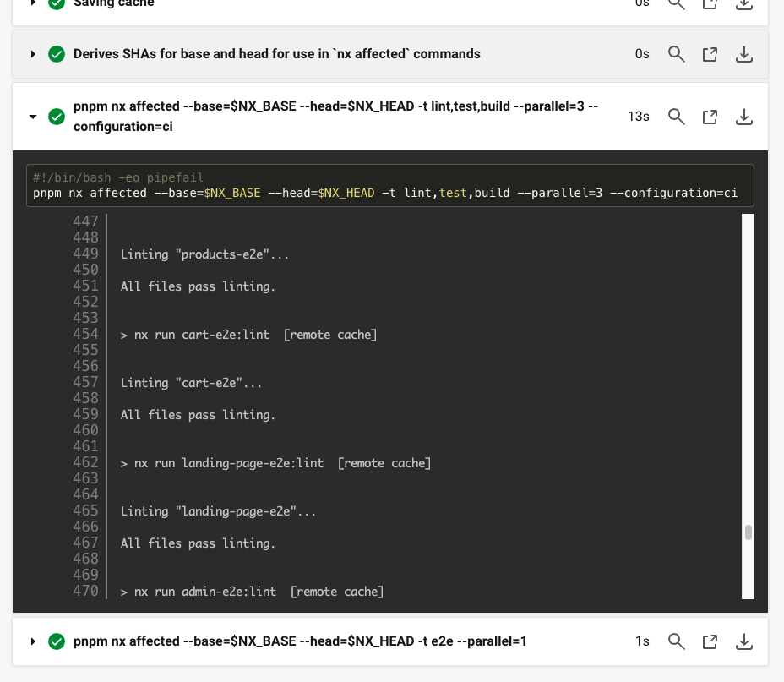This screenshot has height=682, width=784.
Task: Collapse the lint,test,build command output
Action: coord(32,117)
